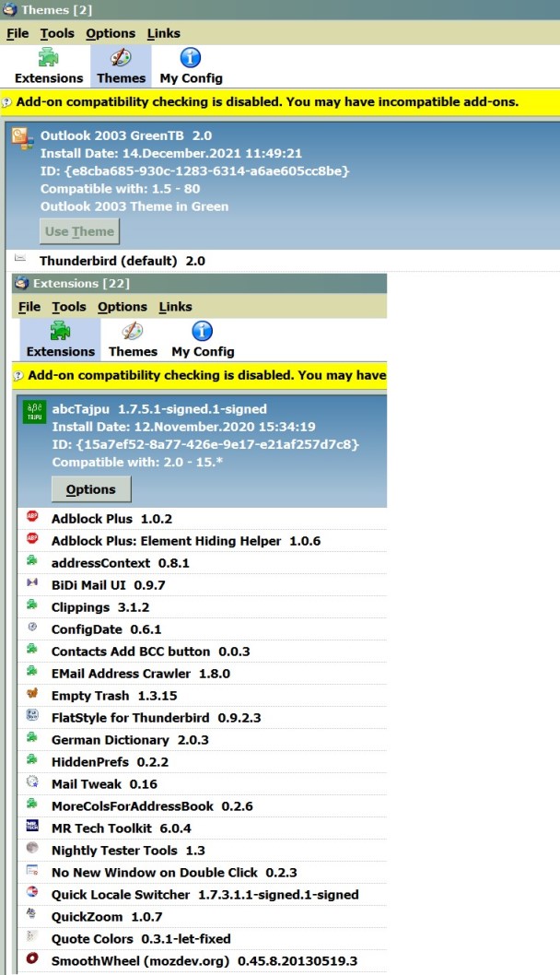Open File menu in Extensions window
This screenshot has height=975, width=560.
pyautogui.click(x=29, y=307)
